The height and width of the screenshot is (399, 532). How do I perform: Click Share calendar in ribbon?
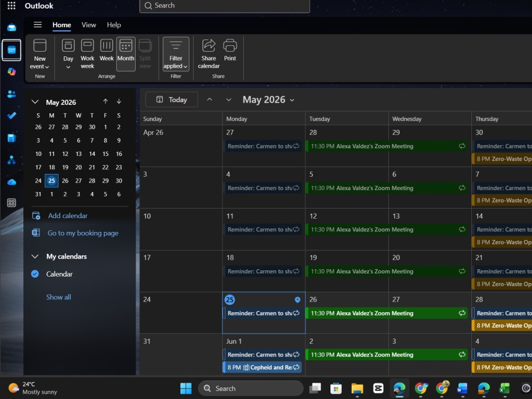click(209, 54)
